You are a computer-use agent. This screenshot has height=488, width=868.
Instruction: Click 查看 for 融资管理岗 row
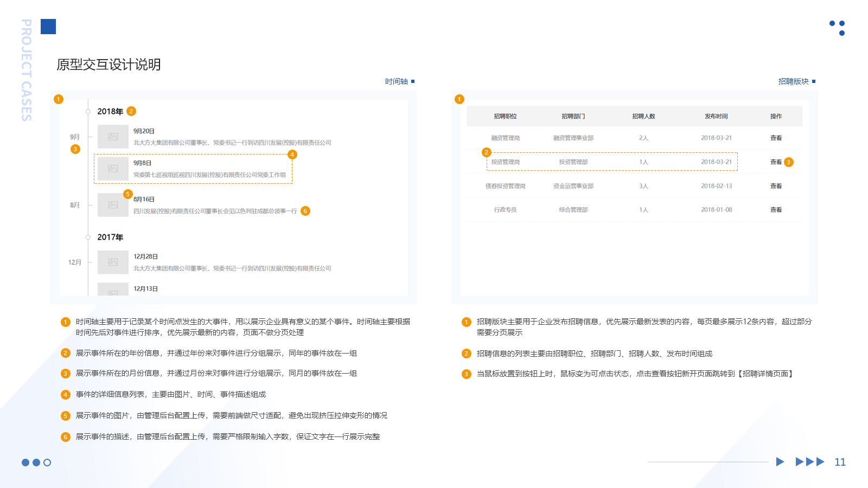pyautogui.click(x=776, y=138)
